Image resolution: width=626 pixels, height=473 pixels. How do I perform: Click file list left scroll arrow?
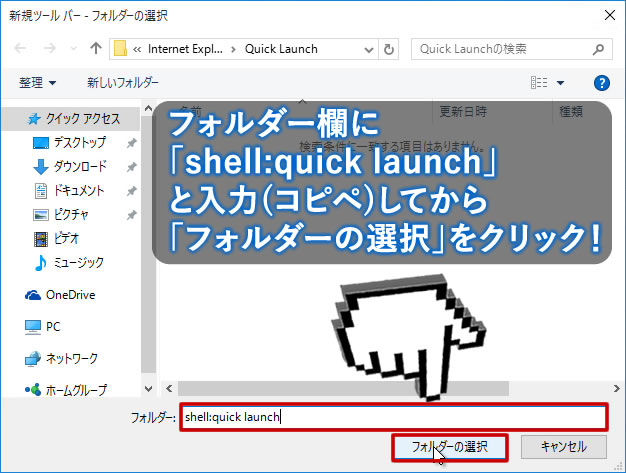[x=169, y=388]
